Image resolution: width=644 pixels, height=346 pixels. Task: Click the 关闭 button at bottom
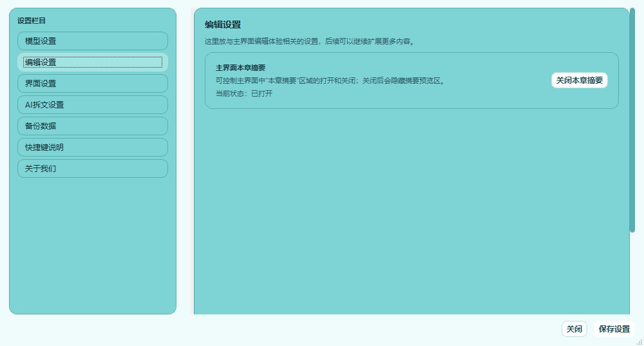574,329
